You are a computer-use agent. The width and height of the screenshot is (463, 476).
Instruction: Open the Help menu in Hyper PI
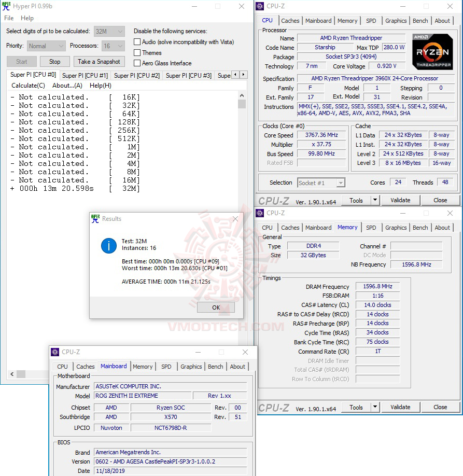point(27,18)
